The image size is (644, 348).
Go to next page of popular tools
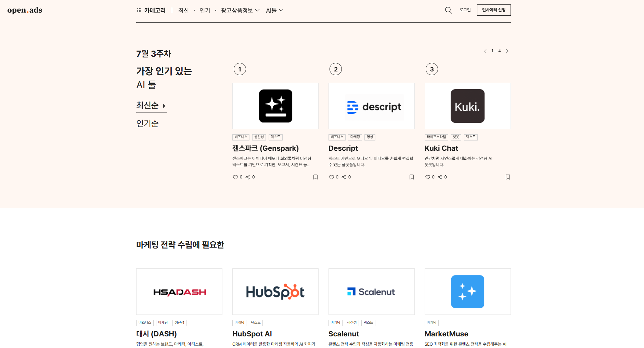(507, 51)
